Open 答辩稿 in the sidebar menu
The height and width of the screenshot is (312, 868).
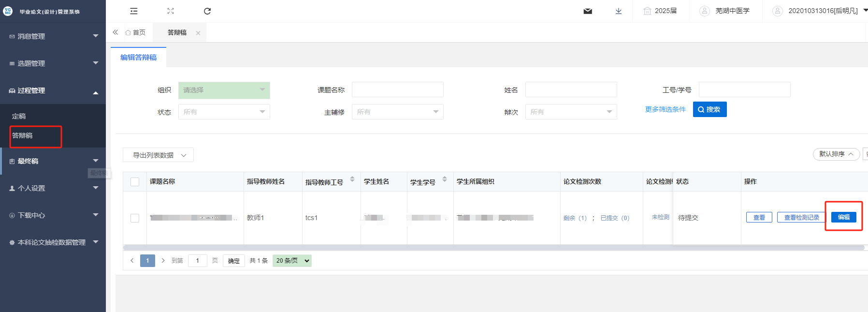pyautogui.click(x=23, y=135)
